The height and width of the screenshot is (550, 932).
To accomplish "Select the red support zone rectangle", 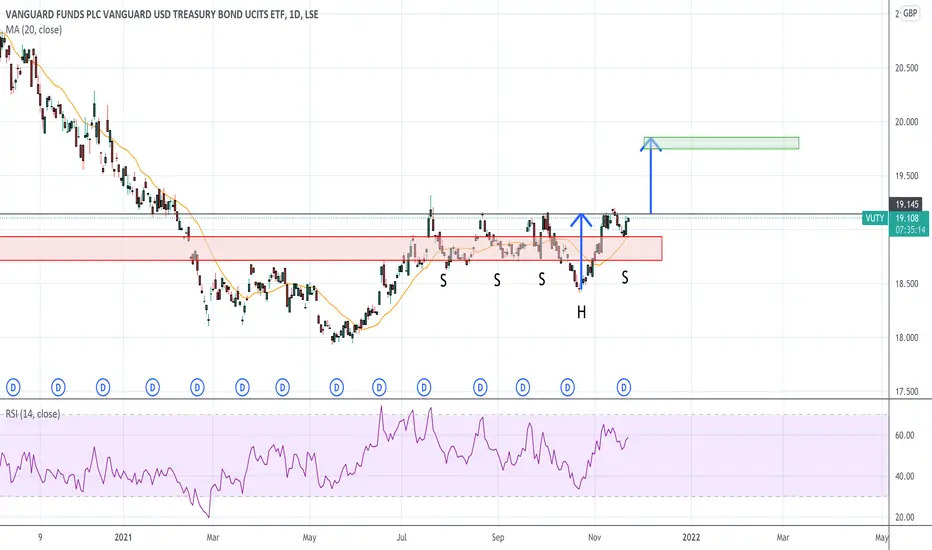I will point(330,249).
